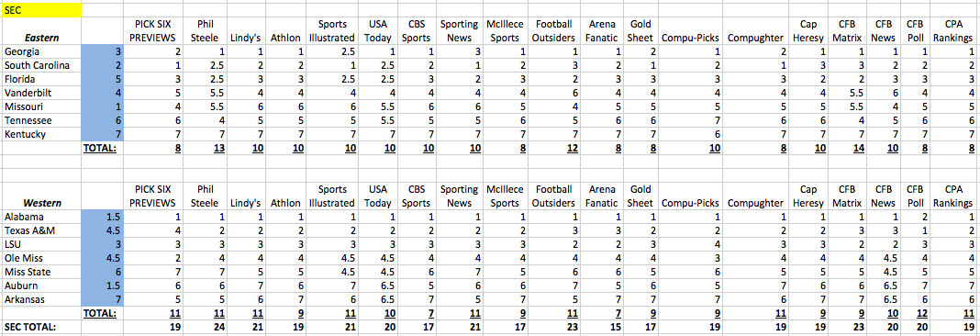Viewport: 980px width, 336px height.
Task: Select Sports Illustrated header in Eastern table
Action: point(332,31)
